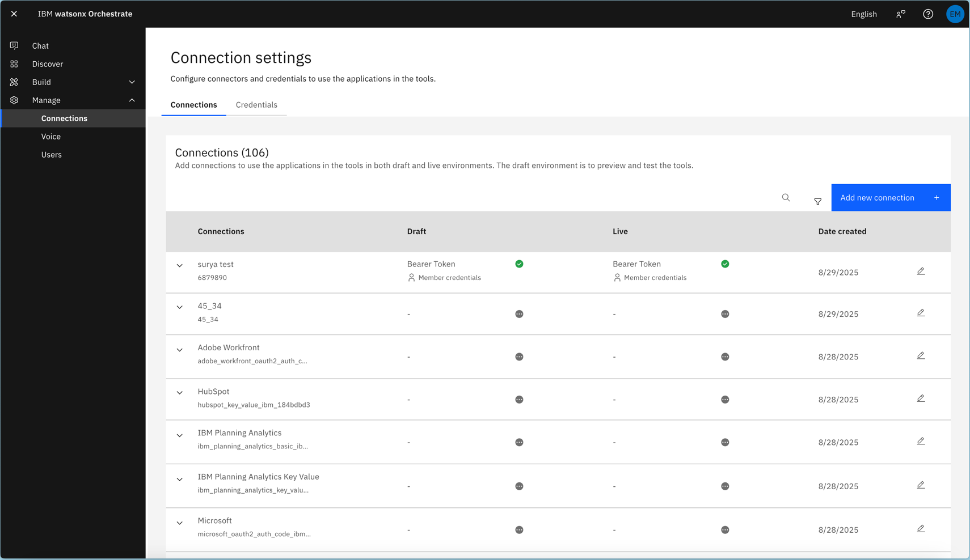Edit the surya test connection
The width and height of the screenshot is (970, 560).
coord(921,271)
